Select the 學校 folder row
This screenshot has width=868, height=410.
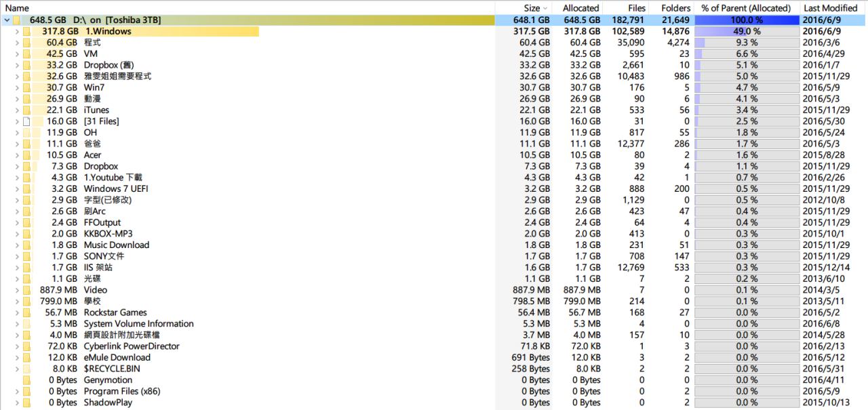coord(434,301)
